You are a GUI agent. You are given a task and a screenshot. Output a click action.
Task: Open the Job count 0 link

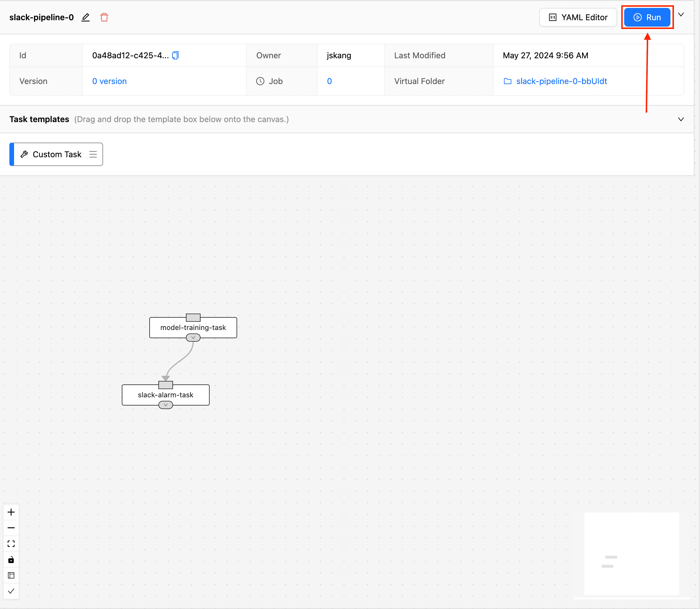[x=329, y=81]
